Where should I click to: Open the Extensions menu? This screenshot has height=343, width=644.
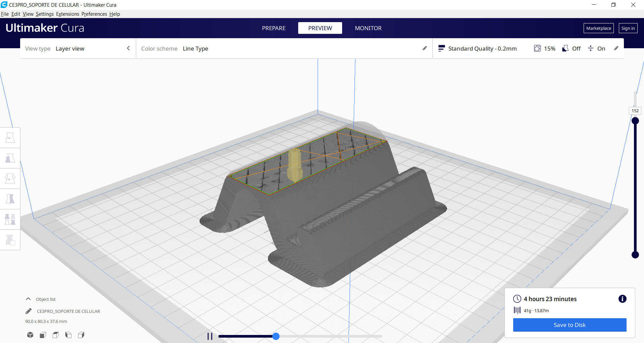click(x=67, y=14)
